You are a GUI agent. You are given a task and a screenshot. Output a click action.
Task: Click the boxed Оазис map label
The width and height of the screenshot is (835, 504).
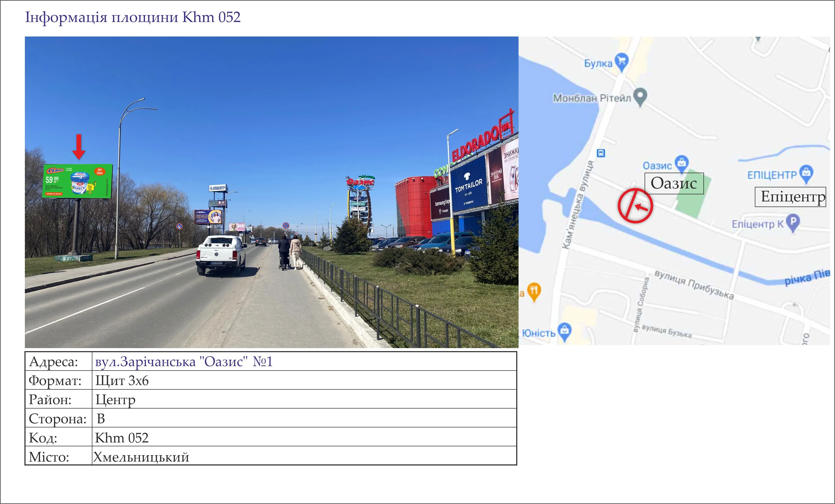pyautogui.click(x=674, y=183)
